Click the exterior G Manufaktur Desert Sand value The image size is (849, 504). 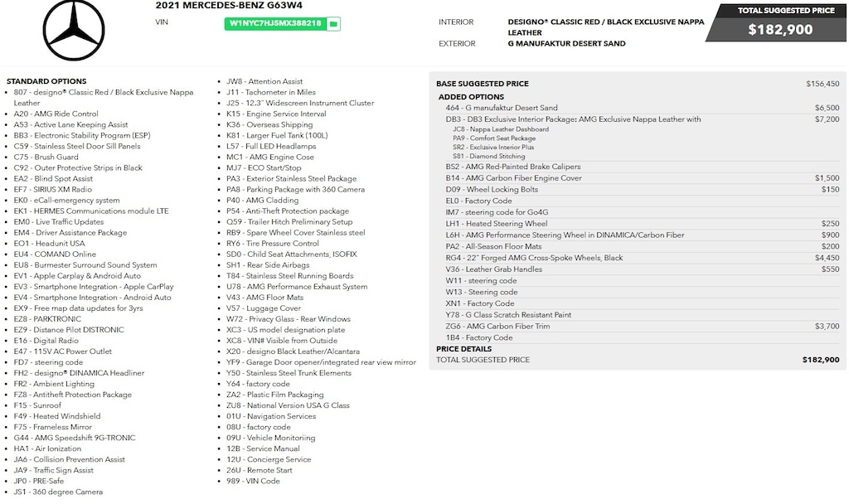[566, 43]
